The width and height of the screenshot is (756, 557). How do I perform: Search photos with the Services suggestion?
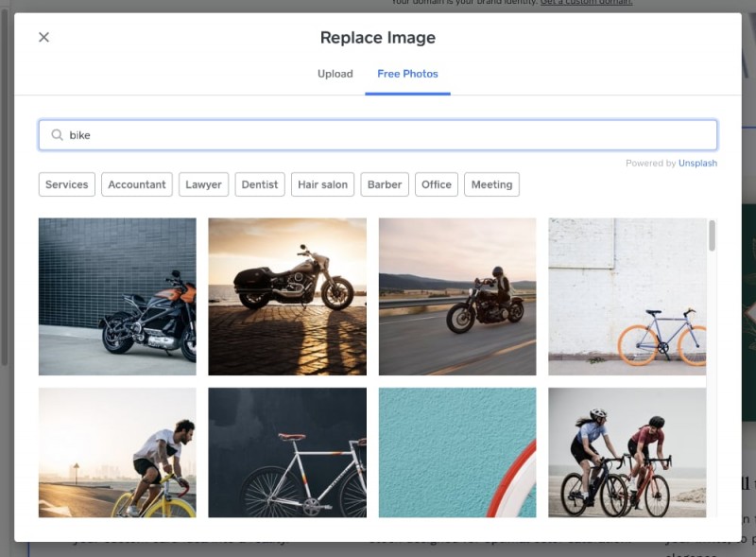(66, 184)
